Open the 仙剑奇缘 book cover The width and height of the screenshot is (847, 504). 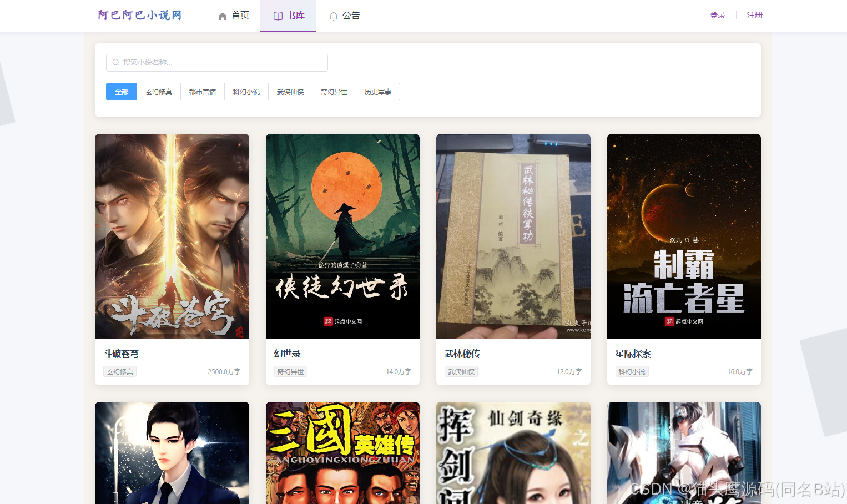click(x=513, y=453)
